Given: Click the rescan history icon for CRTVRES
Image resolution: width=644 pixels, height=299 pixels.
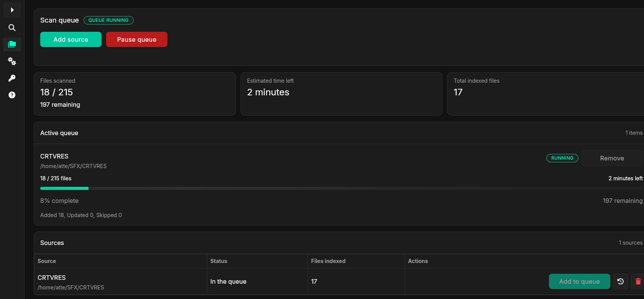Looking at the screenshot, I should 621,281.
